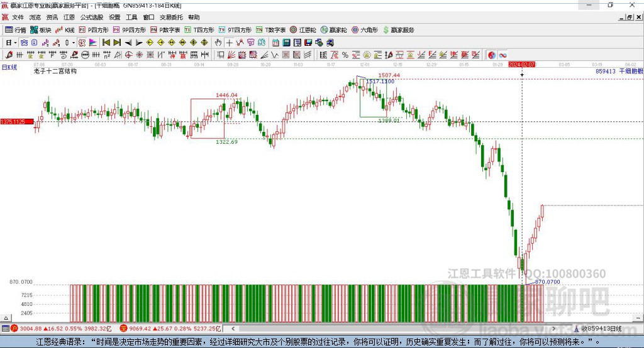Open the 资讯 menu
Image resolution: width=644 pixels, height=348 pixels.
pos(52,17)
